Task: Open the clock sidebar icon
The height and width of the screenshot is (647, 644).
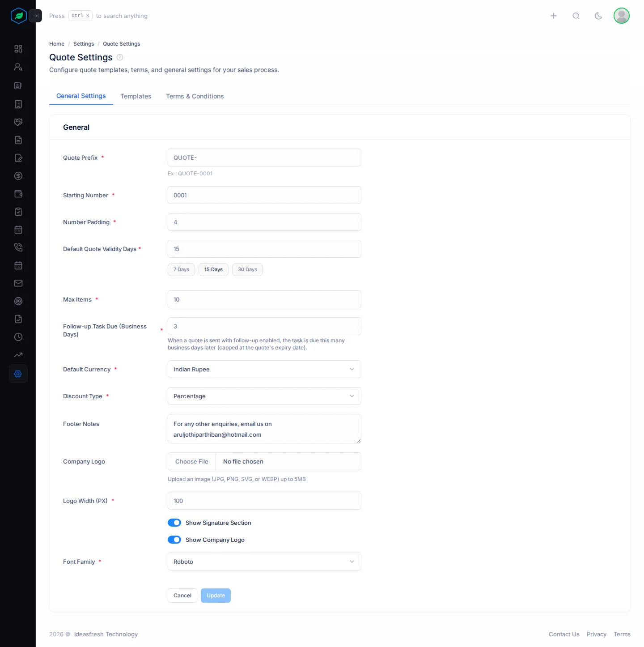Action: pyautogui.click(x=18, y=337)
